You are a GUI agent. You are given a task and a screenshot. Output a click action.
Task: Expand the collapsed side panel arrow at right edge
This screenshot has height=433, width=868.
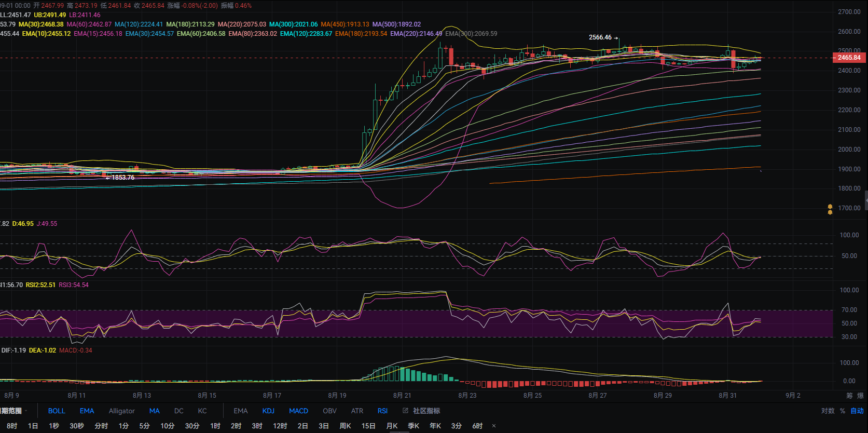(x=866, y=200)
